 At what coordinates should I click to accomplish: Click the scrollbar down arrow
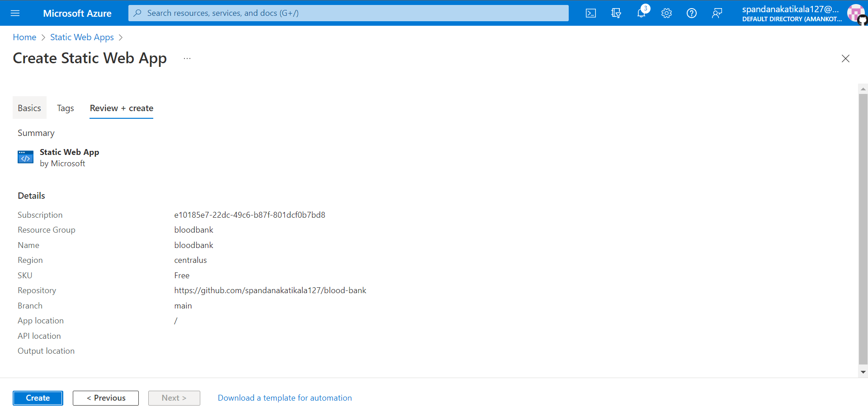point(863,372)
